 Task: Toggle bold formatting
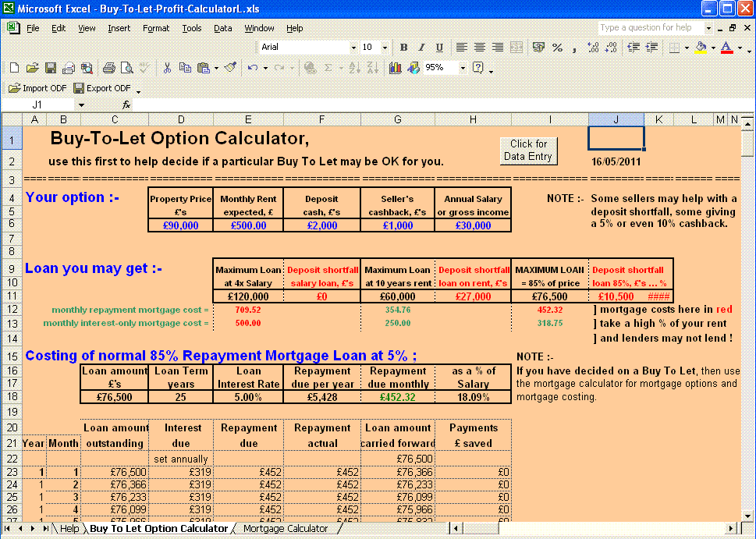pos(403,48)
